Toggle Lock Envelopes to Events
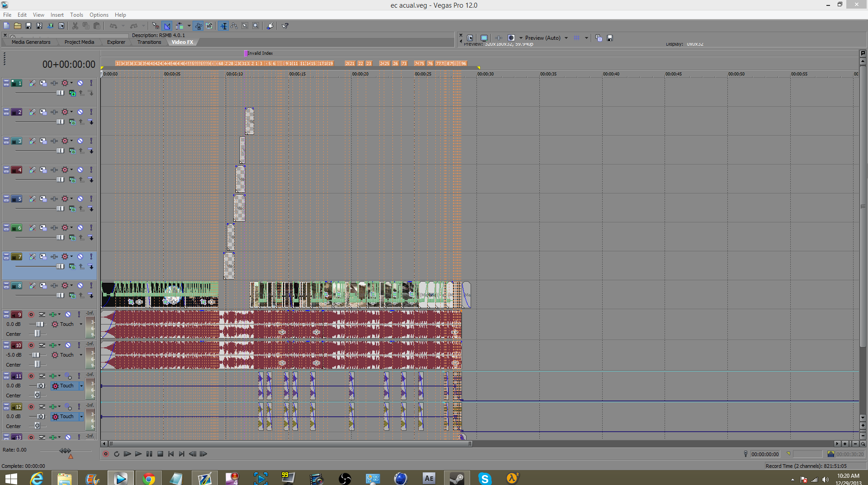Screen dimensions: 868x485 198,26
